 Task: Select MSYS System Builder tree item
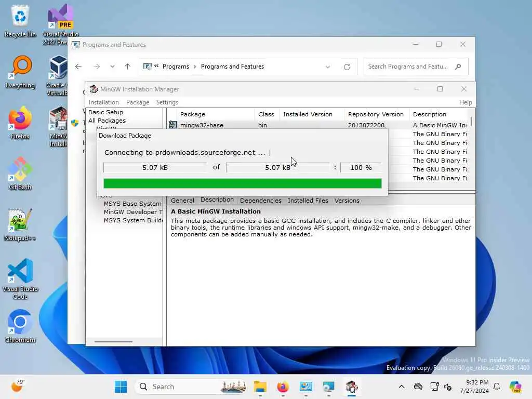coord(133,220)
